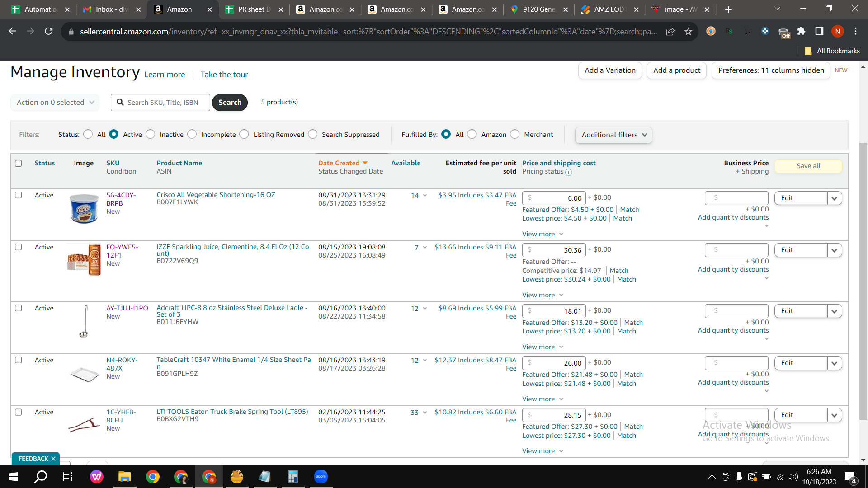Viewport: 868px width, 488px height.
Task: Click the Edit button for LTI TOOLS row
Action: click(801, 415)
